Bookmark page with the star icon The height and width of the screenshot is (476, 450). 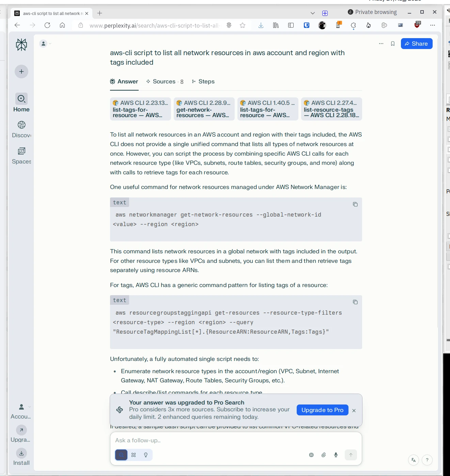coord(243,25)
